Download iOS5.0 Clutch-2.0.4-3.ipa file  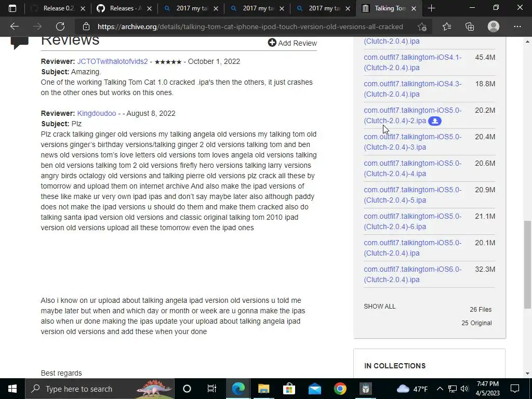point(413,142)
